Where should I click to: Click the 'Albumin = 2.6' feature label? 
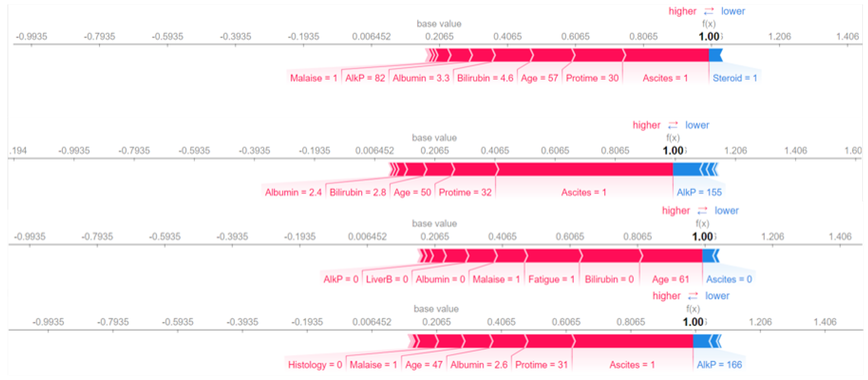point(479,365)
